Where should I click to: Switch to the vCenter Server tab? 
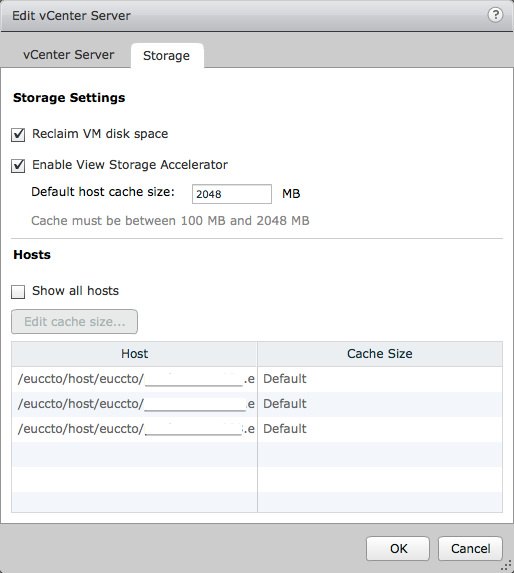point(68,55)
